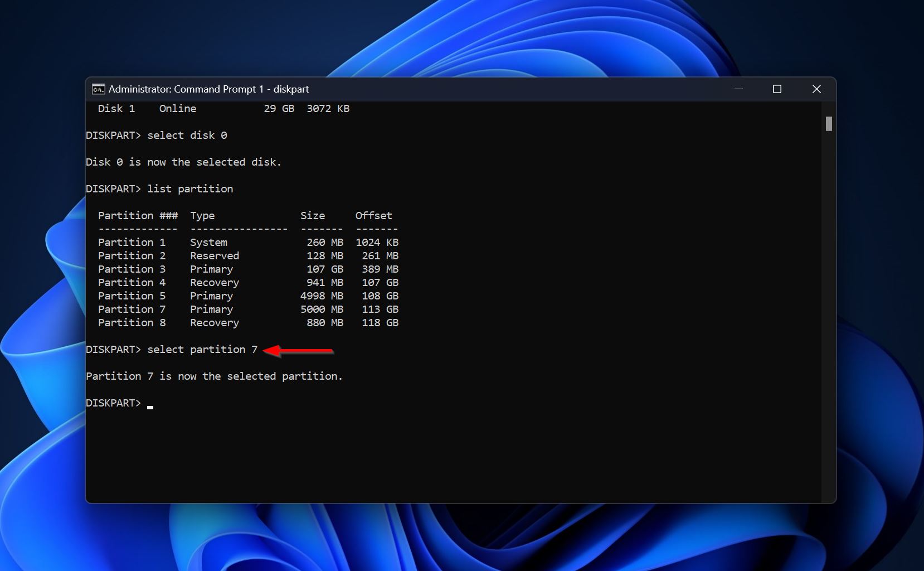Click the '128 MB' size value
924x571 pixels.
325,256
